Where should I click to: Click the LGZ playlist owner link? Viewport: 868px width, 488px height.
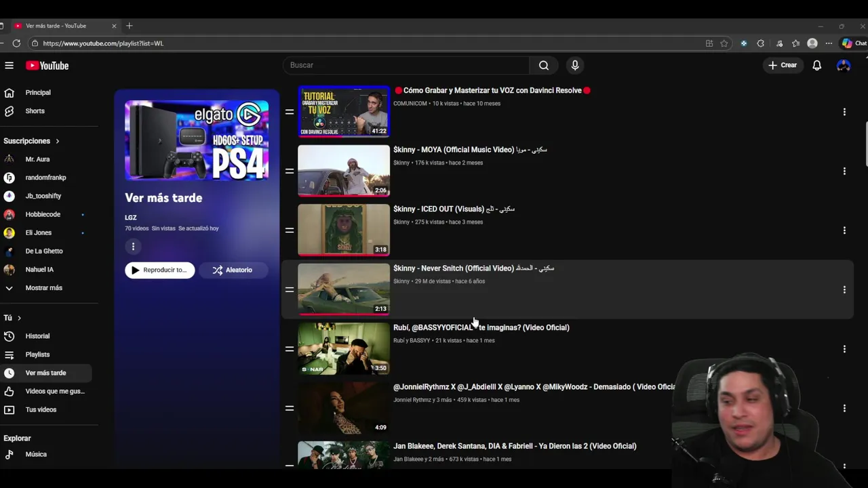click(131, 218)
